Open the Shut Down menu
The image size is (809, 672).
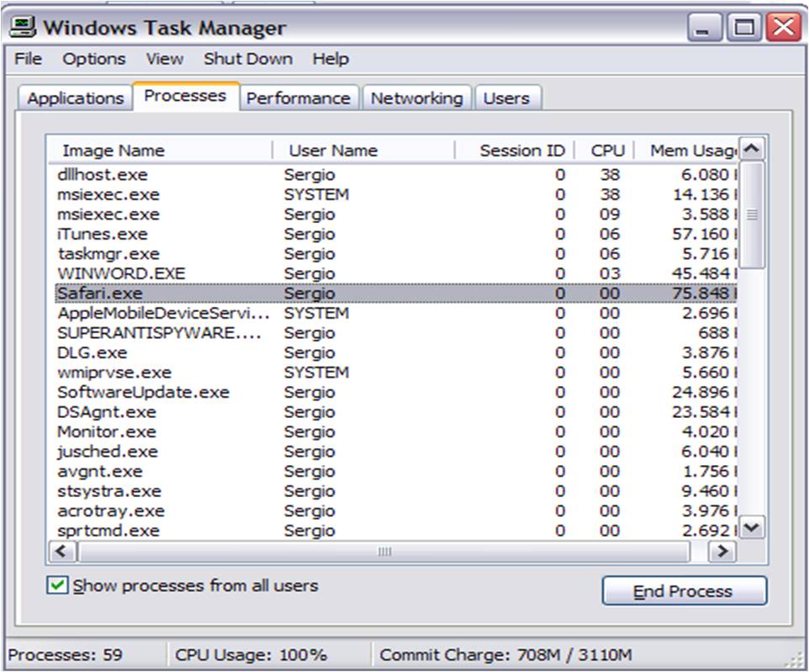point(248,59)
